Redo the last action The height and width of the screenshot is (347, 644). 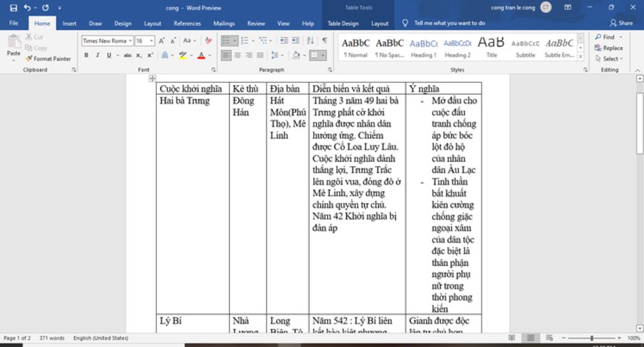45,8
